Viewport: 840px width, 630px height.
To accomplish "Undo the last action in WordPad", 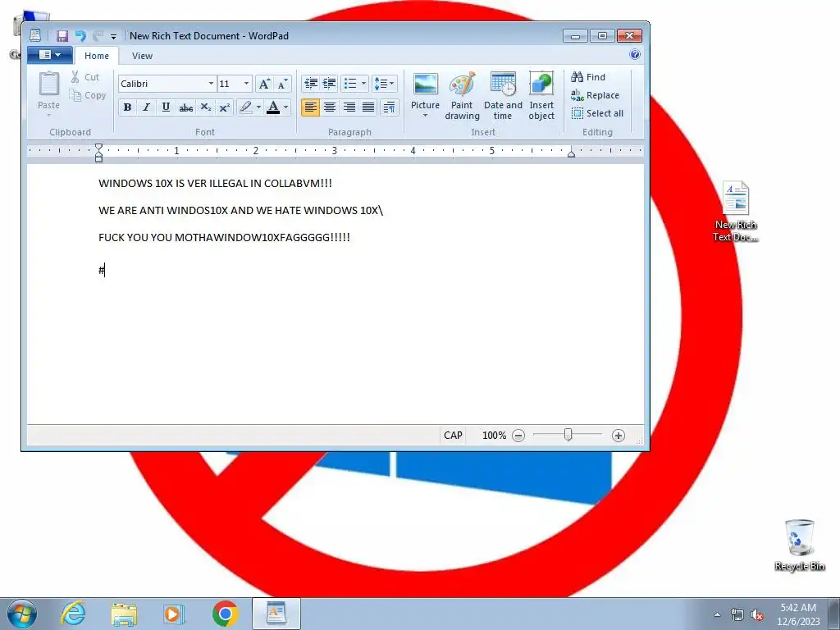I will (x=80, y=36).
